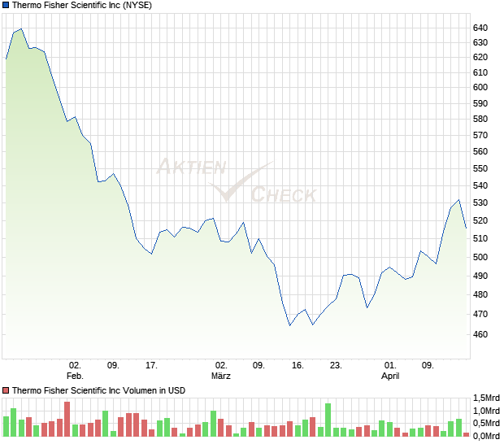
Task: Click the last price point at the chart's right end
Action: tap(467, 229)
